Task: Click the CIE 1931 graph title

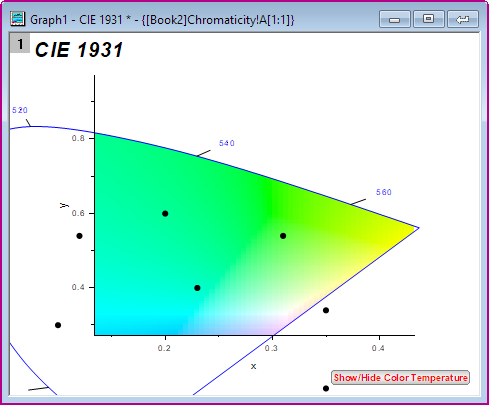Action: pyautogui.click(x=79, y=50)
